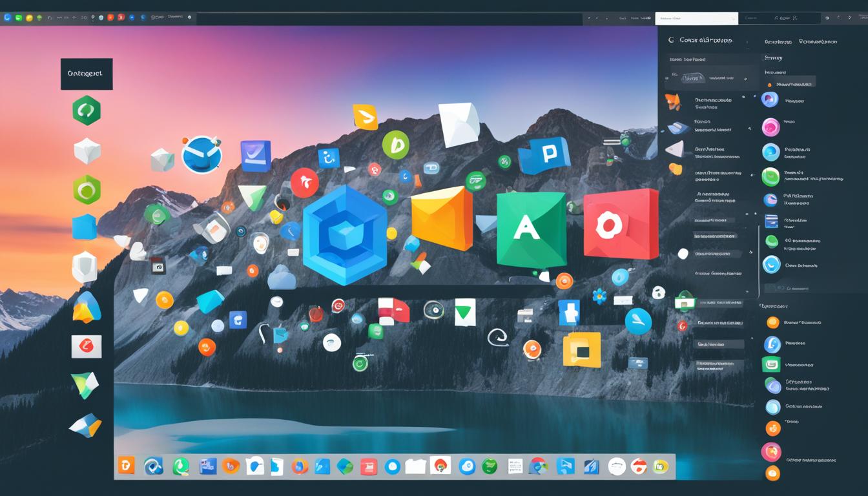Launch the orange square app in the dock
The height and width of the screenshot is (496, 868).
[127, 465]
